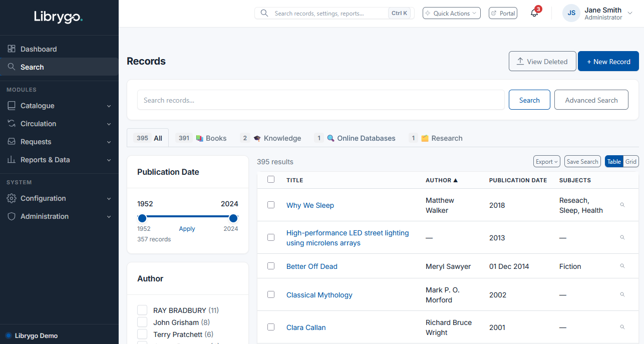Viewport: 644px width, 344px height.
Task: Filter by author RAY BRADBURY
Action: (x=142, y=310)
